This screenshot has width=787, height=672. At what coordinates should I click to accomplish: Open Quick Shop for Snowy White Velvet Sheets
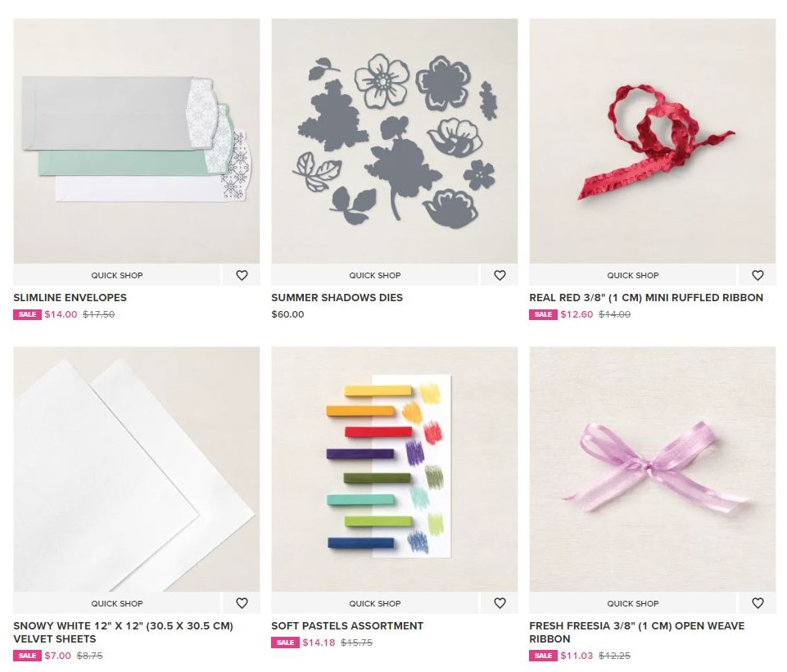coord(117,603)
